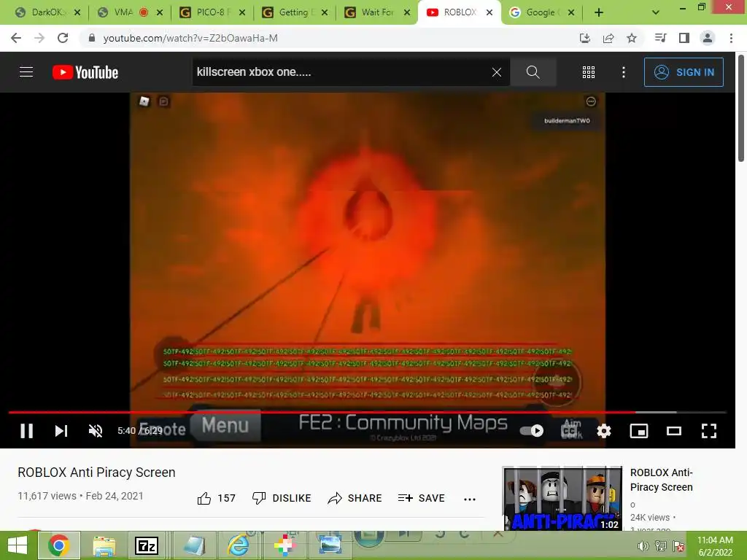Toggle the autoplay switch
Image resolution: width=747 pixels, height=560 pixels.
[532, 431]
